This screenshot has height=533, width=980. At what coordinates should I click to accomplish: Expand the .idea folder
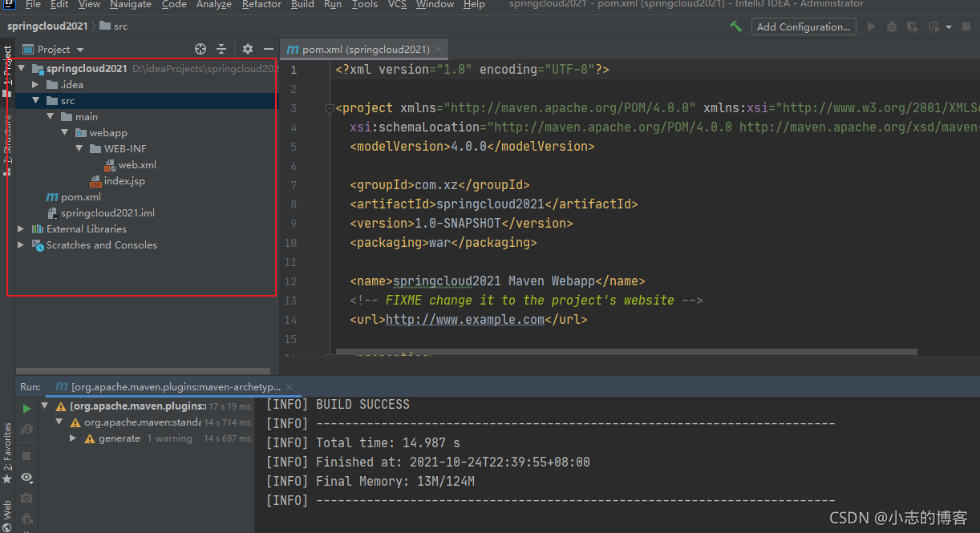[35, 84]
